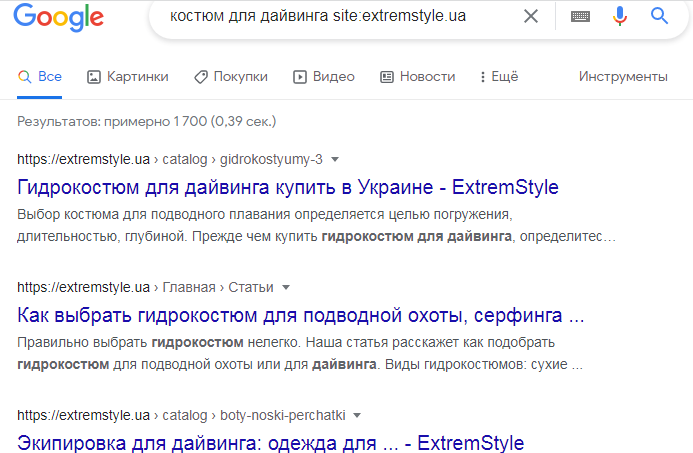Select the Все results tab

coord(40,77)
